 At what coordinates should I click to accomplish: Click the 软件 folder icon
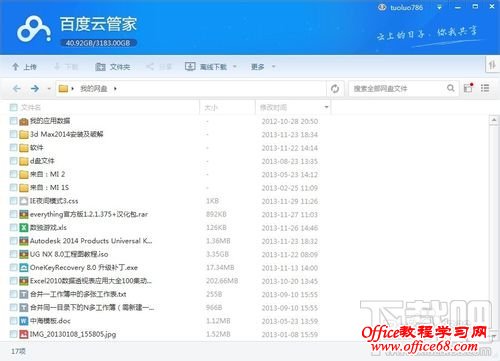click(x=24, y=148)
